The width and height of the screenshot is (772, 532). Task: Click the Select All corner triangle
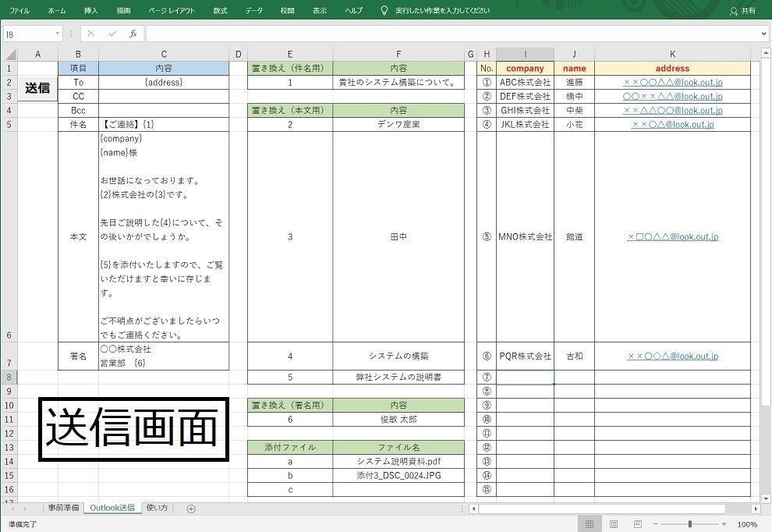pyautogui.click(x=10, y=54)
